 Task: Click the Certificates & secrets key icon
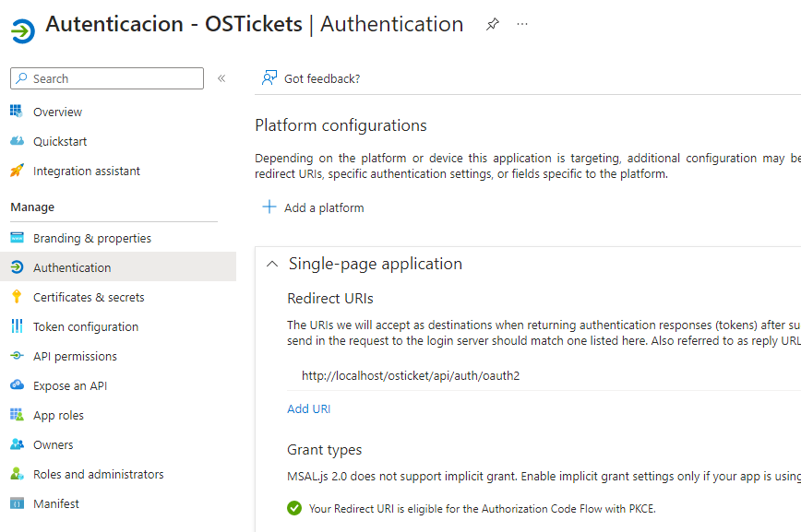tap(17, 297)
